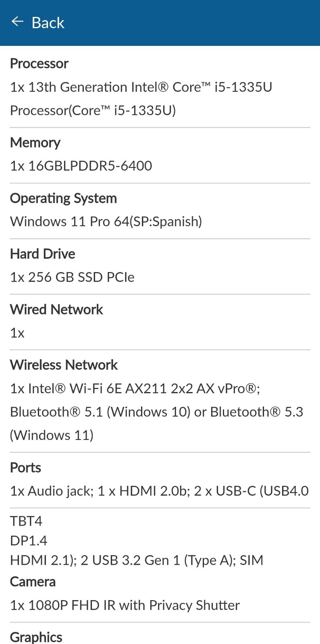Select the Operating System heading
This screenshot has height=644, width=320.
click(x=63, y=198)
